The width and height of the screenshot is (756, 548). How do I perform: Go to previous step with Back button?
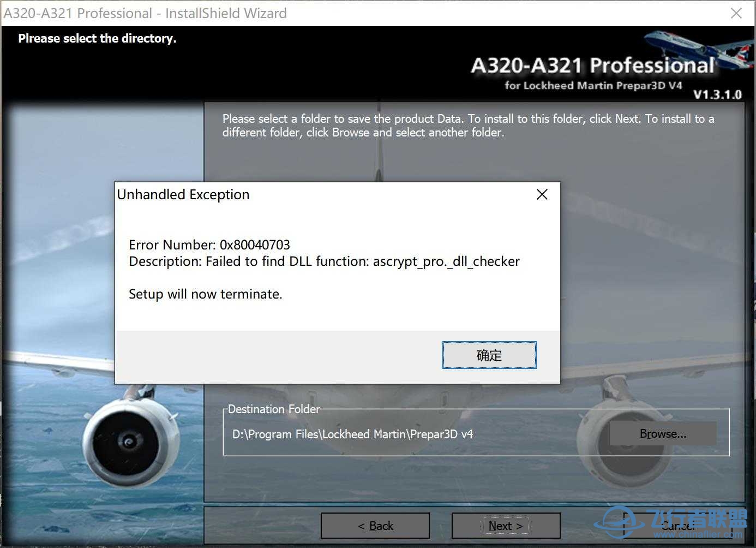coord(375,526)
